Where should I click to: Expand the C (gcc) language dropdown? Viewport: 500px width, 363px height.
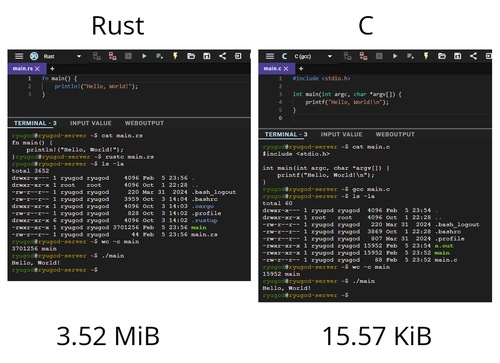click(330, 56)
